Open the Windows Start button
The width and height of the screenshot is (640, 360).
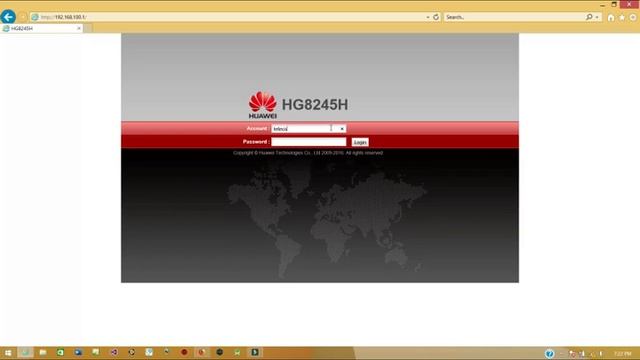(x=8, y=353)
